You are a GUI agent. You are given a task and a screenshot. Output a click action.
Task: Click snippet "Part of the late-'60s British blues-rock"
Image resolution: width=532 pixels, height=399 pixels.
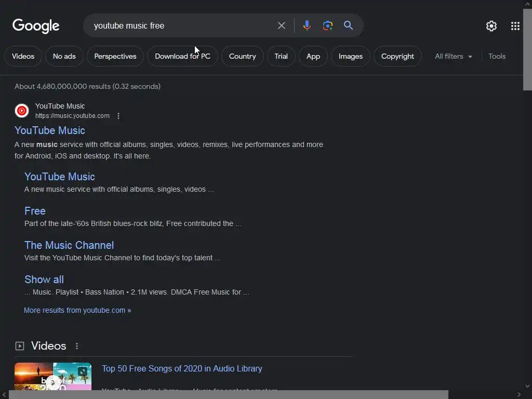pyautogui.click(x=132, y=223)
